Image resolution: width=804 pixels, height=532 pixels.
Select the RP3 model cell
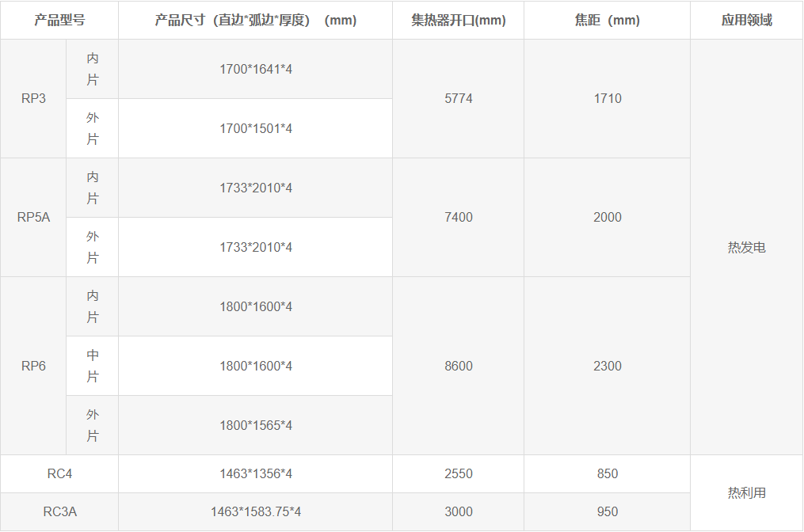click(33, 99)
